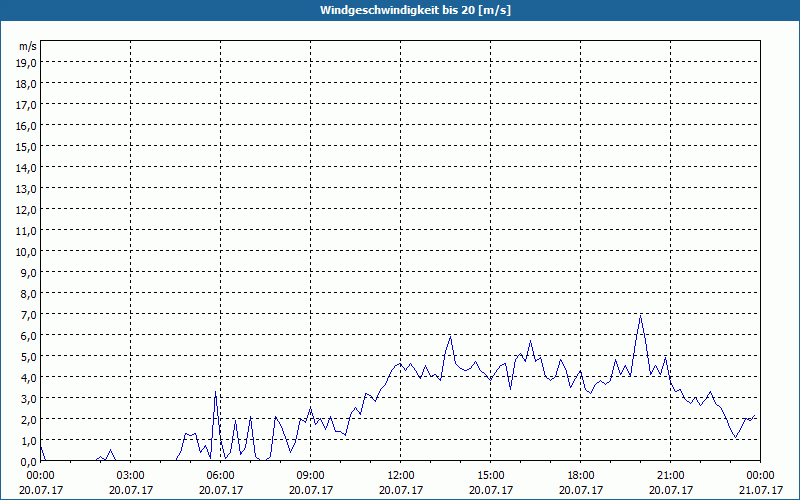Image resolution: width=800 pixels, height=500 pixels.
Task: Click the 17,0 y-axis label
Action: [x=26, y=105]
